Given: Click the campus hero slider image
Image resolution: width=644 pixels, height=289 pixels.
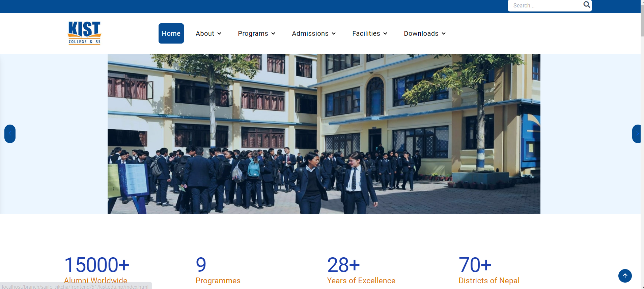Looking at the screenshot, I should click(324, 134).
